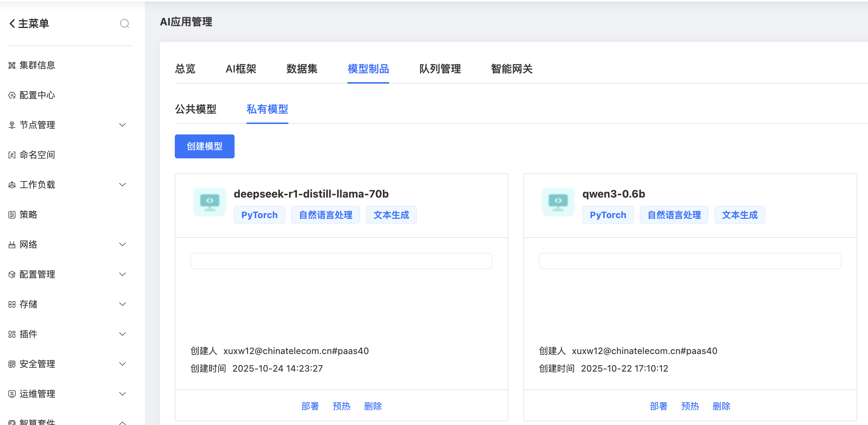Click the 创建模型 button

(204, 146)
